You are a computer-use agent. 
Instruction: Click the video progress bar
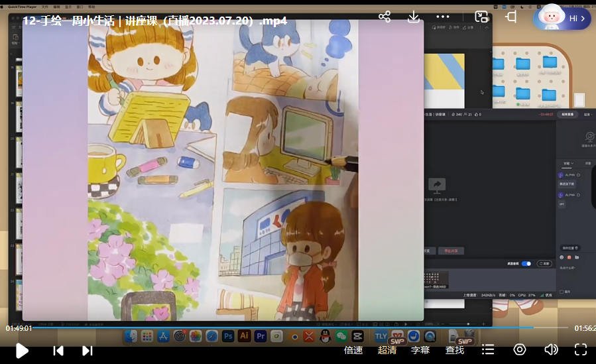[x=298, y=328]
